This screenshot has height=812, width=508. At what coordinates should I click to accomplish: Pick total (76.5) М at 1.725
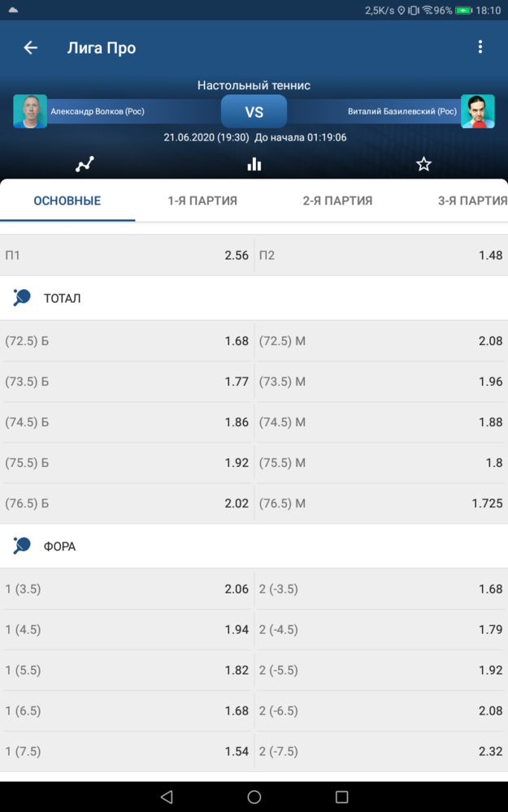pyautogui.click(x=381, y=503)
